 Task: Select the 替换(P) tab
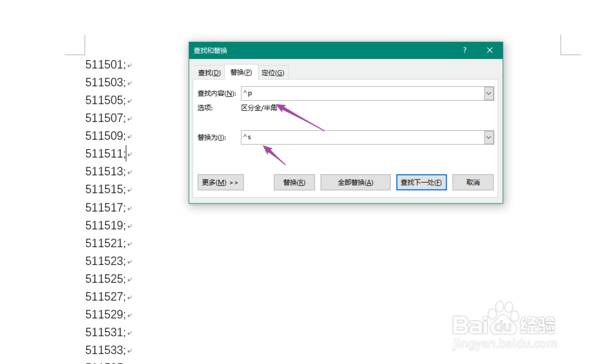[241, 73]
